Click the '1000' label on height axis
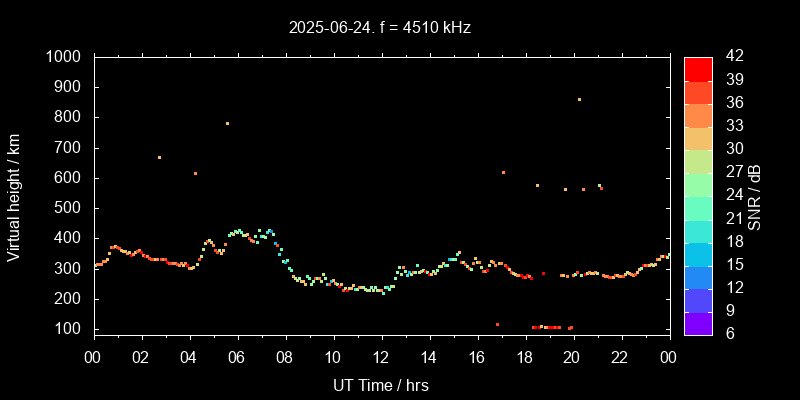The width and height of the screenshot is (800, 400). (x=65, y=57)
